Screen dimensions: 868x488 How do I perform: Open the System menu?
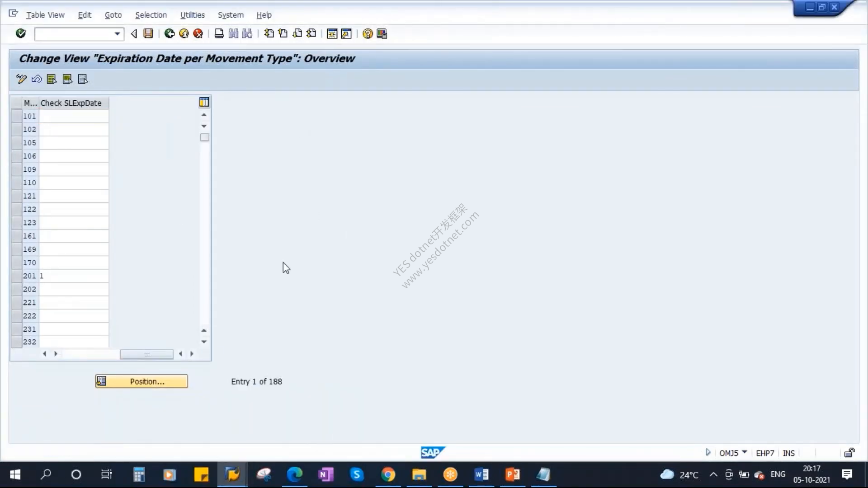pyautogui.click(x=231, y=15)
